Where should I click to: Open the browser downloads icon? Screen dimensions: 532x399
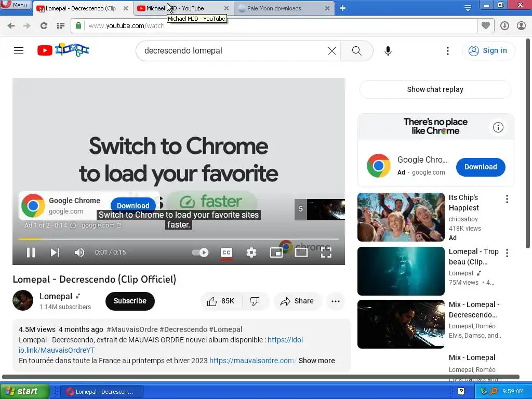coord(504,26)
